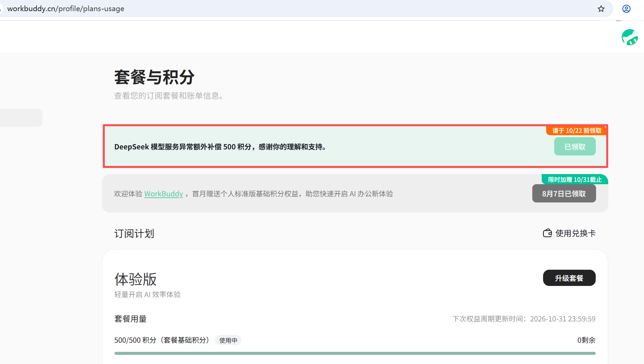
Task: Click the 下次权益周期更新时间 date text
Action: [x=524, y=319]
